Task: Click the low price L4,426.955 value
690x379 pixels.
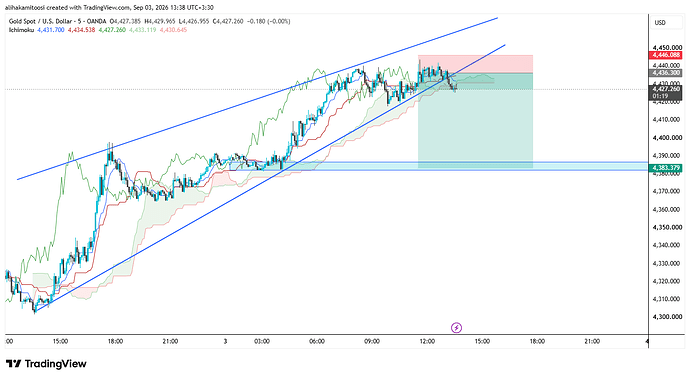Action: point(193,21)
